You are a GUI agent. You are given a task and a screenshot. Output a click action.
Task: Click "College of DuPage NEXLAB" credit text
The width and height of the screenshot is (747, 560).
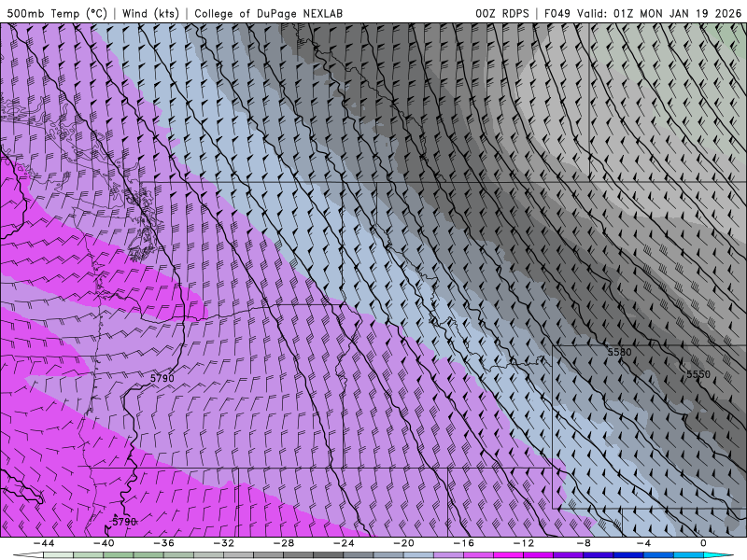coord(268,13)
